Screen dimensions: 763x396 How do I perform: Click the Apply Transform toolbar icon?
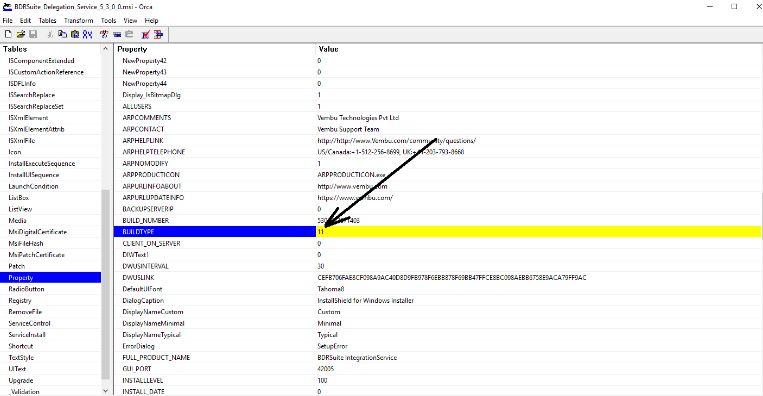(117, 34)
